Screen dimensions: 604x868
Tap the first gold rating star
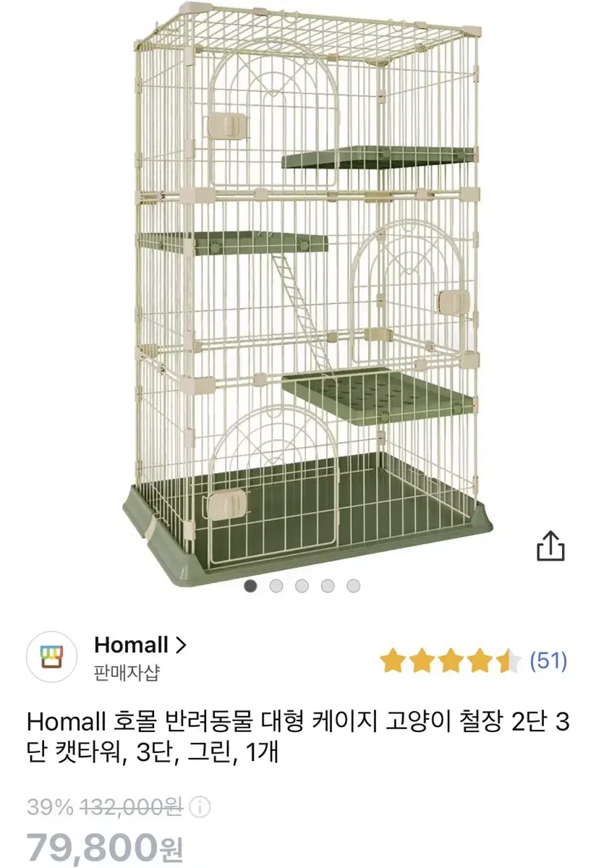click(x=393, y=660)
